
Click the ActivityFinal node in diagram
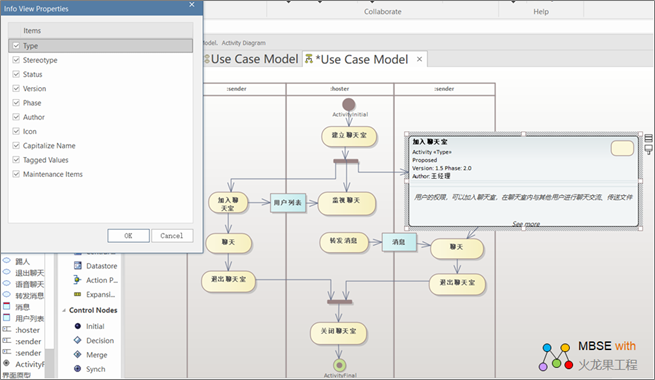340,365
